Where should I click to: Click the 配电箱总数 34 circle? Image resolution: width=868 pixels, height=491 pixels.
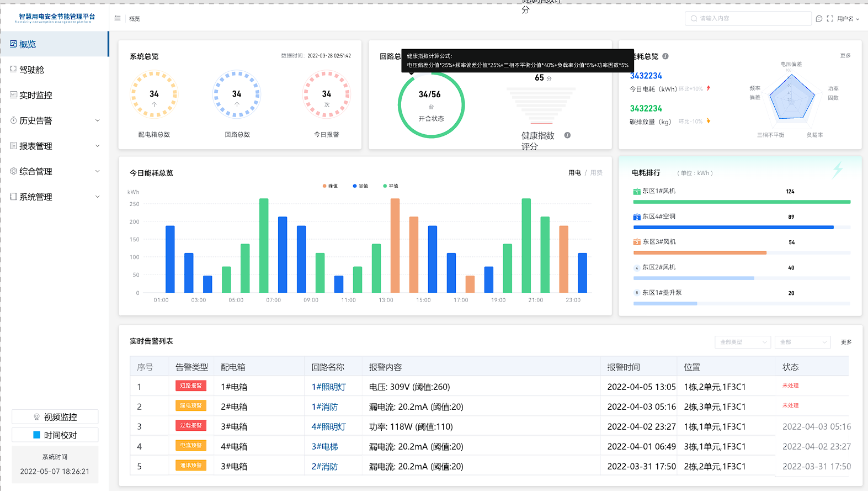[x=154, y=95]
